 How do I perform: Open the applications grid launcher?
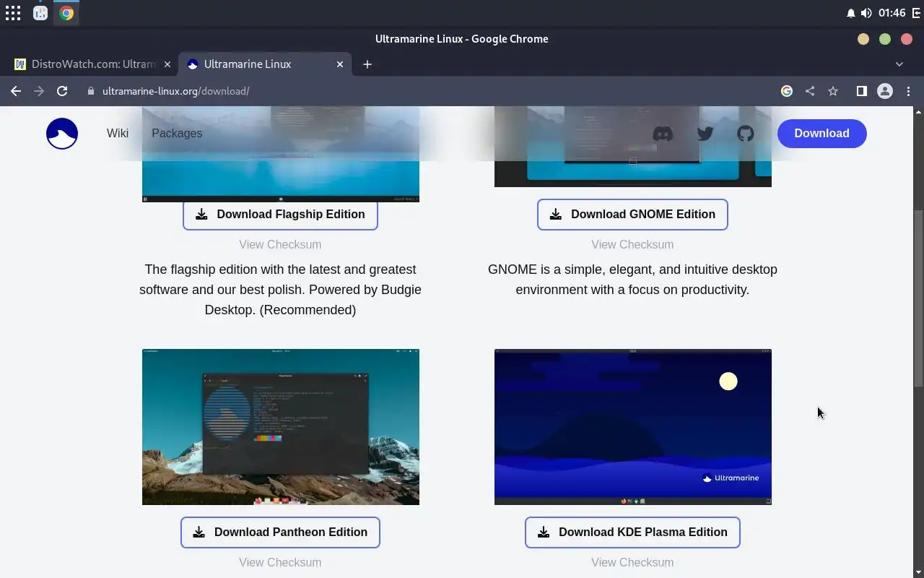coord(13,13)
